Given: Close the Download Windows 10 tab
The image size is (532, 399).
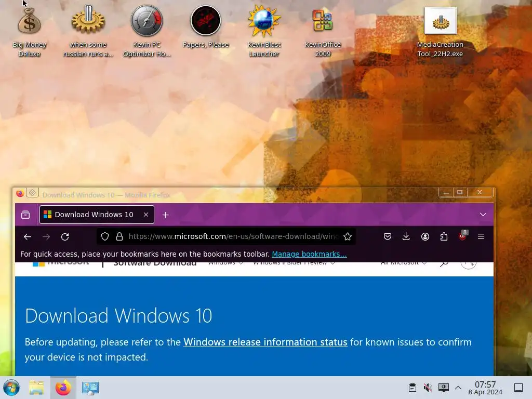Looking at the screenshot, I should (x=146, y=215).
